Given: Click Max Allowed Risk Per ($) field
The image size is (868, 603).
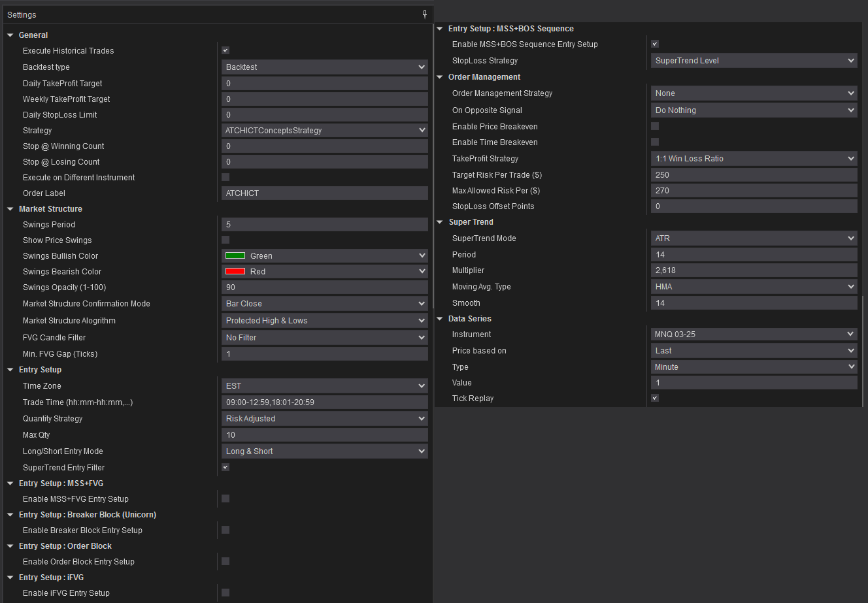Looking at the screenshot, I should click(x=754, y=191).
